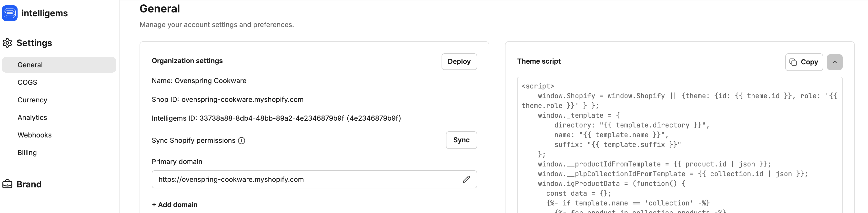
Task: Click the Sync button
Action: (x=461, y=140)
